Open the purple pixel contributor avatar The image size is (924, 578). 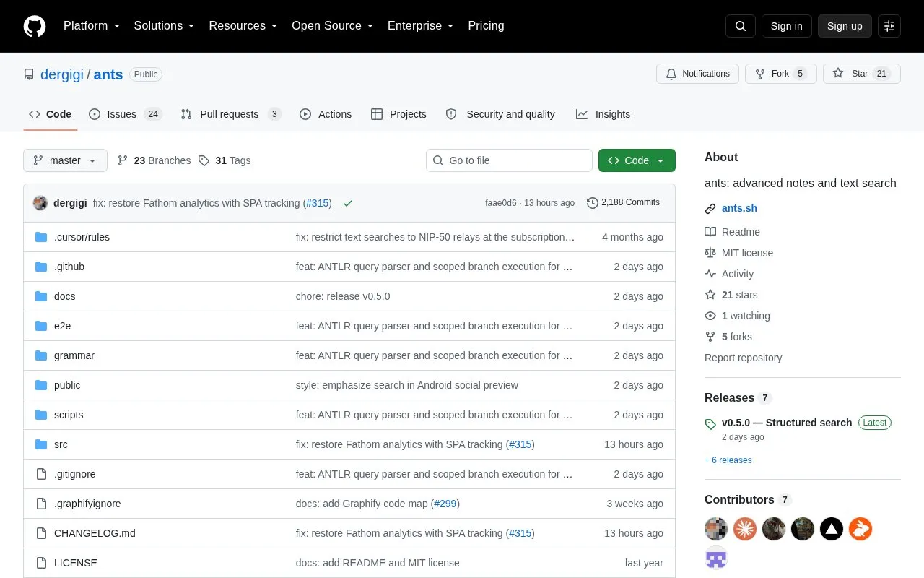coord(716,558)
